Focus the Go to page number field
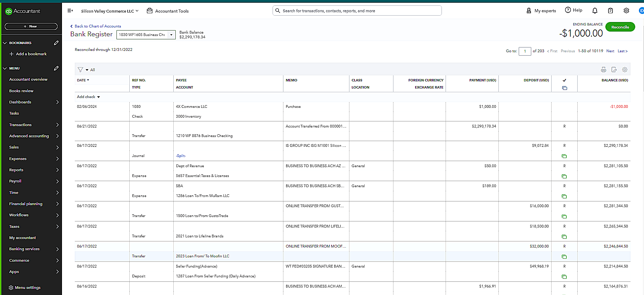Viewport: 644px width, 295px height. coord(525,51)
